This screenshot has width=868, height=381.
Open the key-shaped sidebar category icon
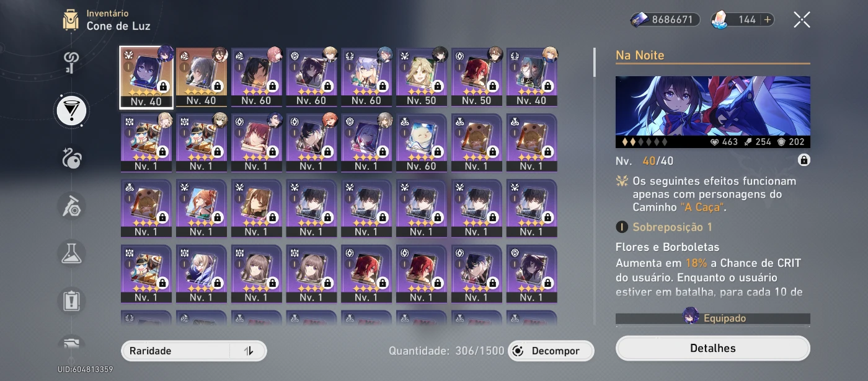pyautogui.click(x=71, y=63)
